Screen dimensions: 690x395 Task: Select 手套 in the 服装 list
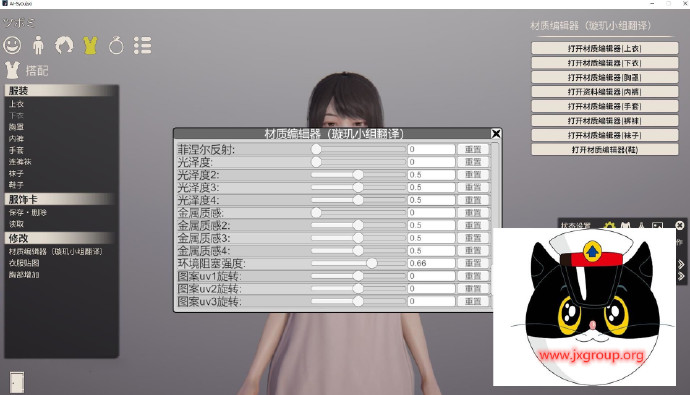(x=16, y=150)
